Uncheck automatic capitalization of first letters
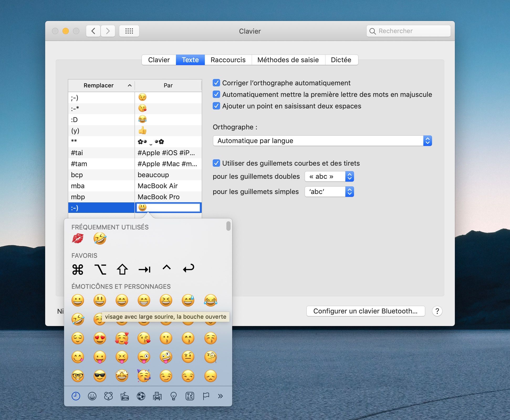Viewport: 510px width, 420px height. (216, 94)
